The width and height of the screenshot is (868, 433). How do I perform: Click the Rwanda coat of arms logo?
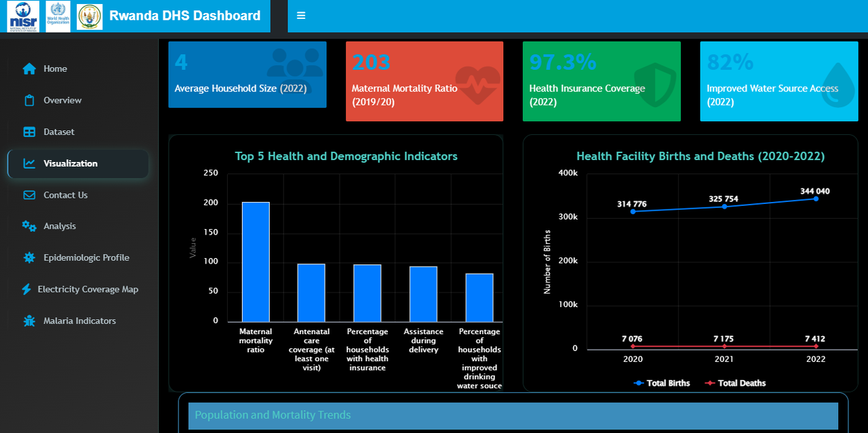pos(90,16)
